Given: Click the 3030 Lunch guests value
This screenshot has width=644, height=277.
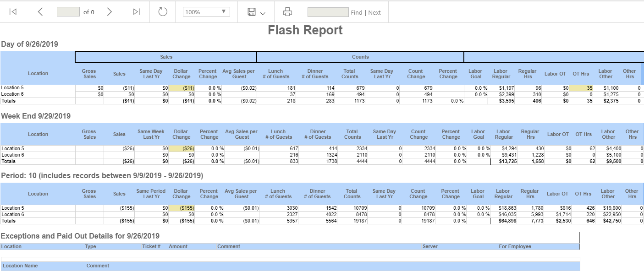Looking at the screenshot, I should pos(292,208).
